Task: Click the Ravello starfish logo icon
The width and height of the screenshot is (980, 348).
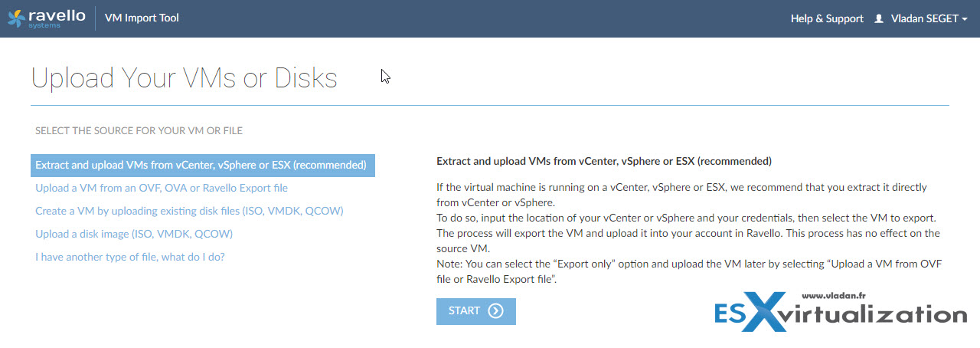Action: coord(15,18)
